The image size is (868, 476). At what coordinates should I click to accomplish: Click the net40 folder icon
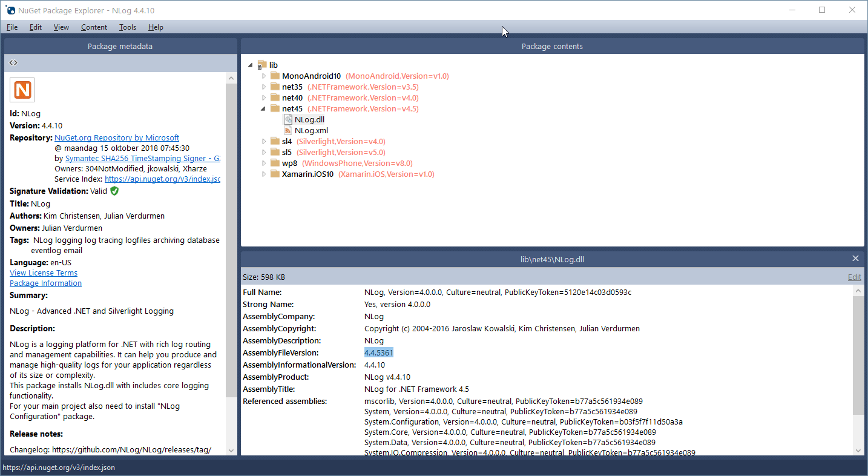coord(275,98)
